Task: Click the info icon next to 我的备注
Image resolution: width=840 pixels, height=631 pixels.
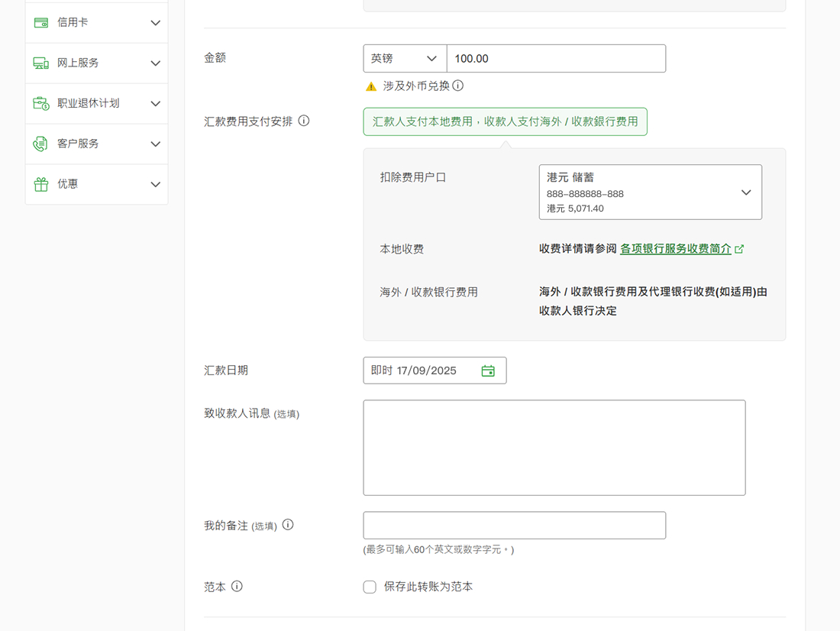Action: point(287,525)
